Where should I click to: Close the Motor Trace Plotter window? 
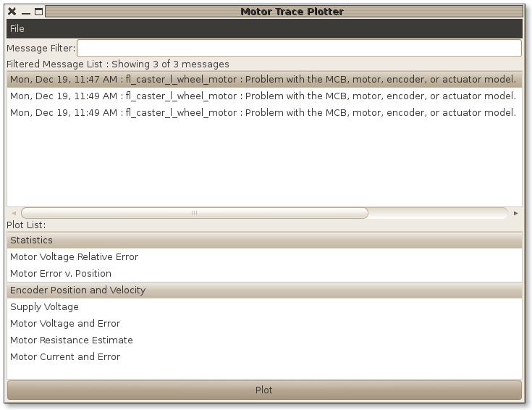[12, 12]
